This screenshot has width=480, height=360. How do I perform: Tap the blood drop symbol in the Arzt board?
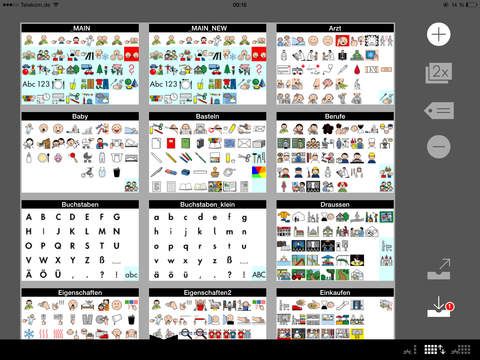[x=357, y=69]
